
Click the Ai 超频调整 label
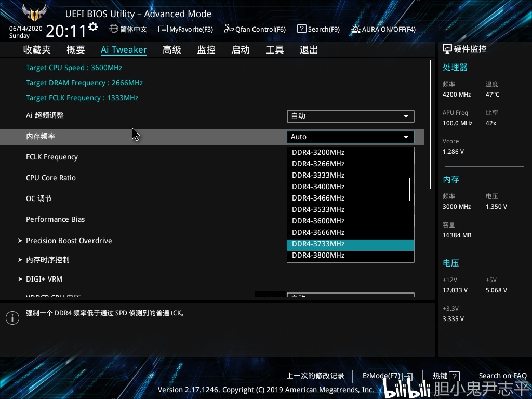(45, 115)
